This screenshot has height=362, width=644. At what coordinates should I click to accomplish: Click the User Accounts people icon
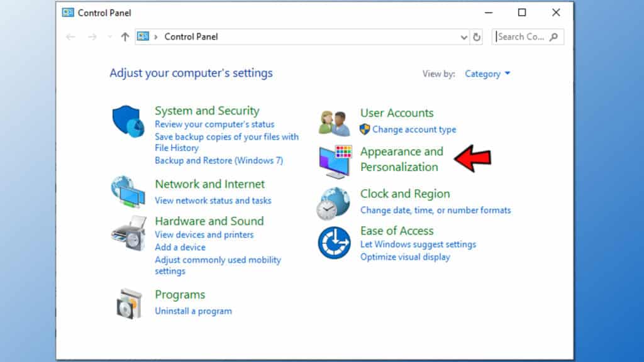334,122
